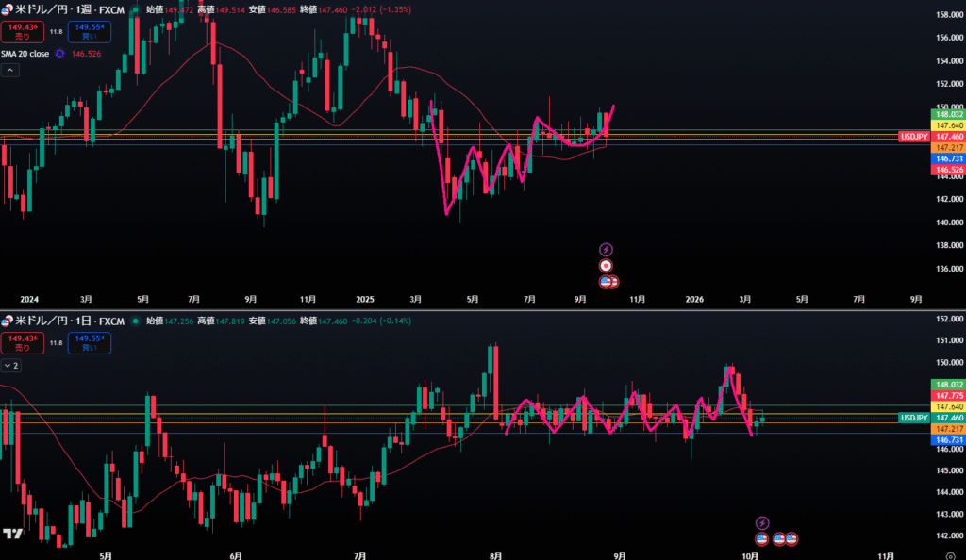Click the Japan flag event marker on the weekly chart
Screen dimensions: 966x560
tap(607, 266)
